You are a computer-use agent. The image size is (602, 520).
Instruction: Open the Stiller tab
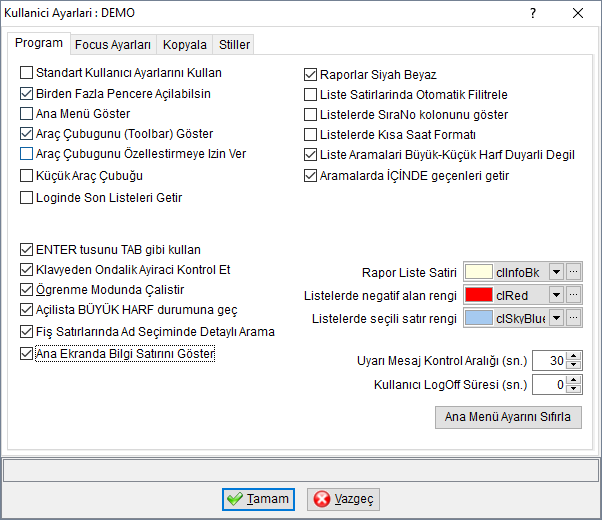pyautogui.click(x=234, y=45)
